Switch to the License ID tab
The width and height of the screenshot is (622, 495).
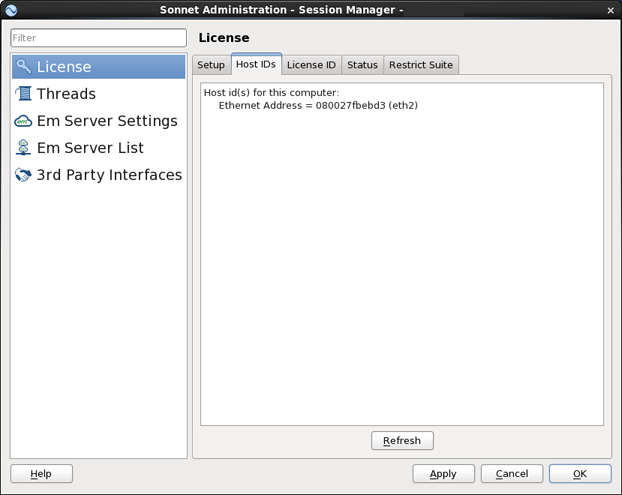pyautogui.click(x=311, y=65)
